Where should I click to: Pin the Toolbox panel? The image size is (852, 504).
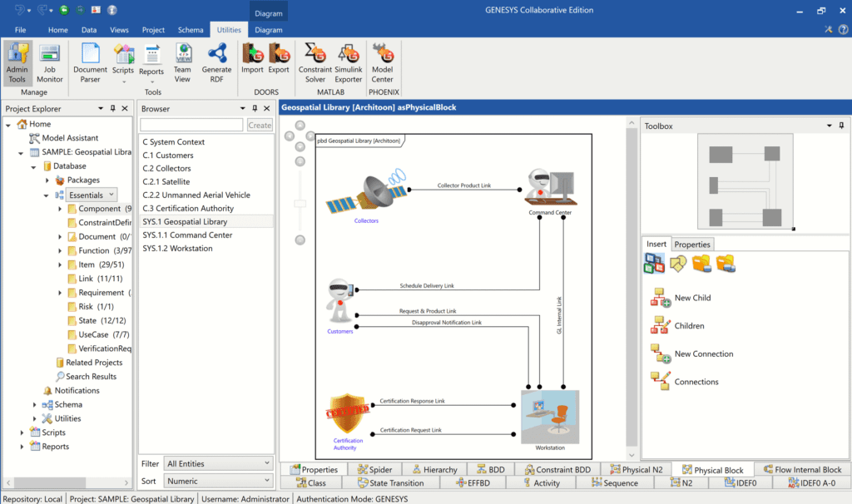[x=840, y=126]
